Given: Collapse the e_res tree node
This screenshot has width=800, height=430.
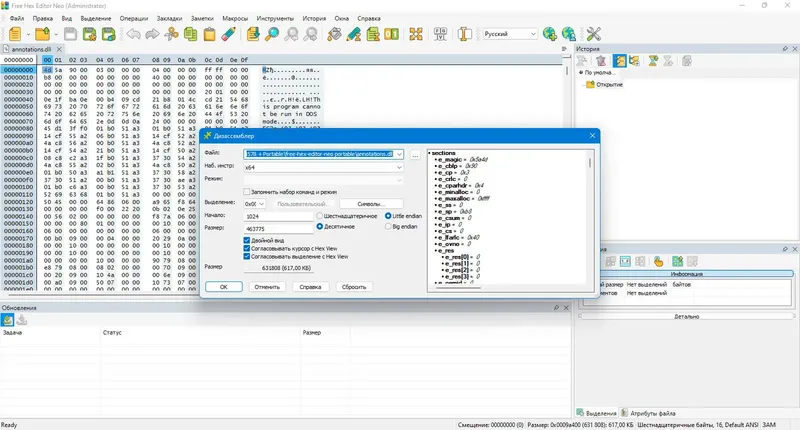Looking at the screenshot, I should [x=436, y=250].
